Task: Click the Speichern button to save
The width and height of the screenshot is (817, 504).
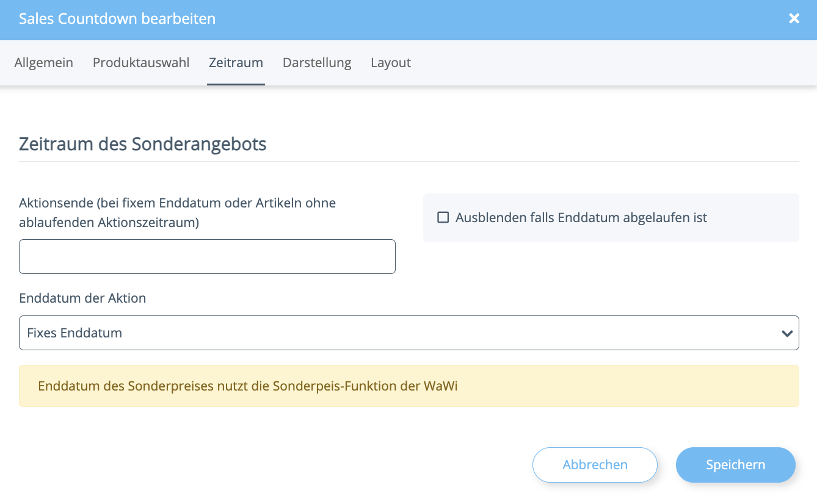Action: point(735,464)
